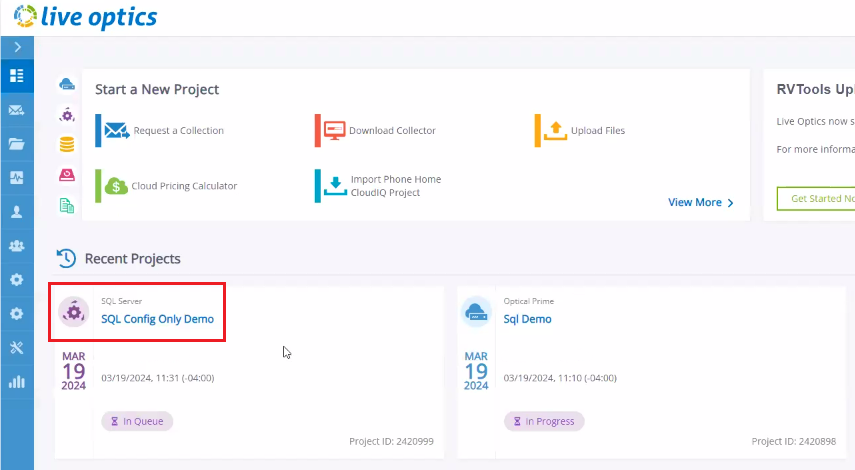
Task: Click the wrench and screwdriver tools icon
Action: click(17, 348)
